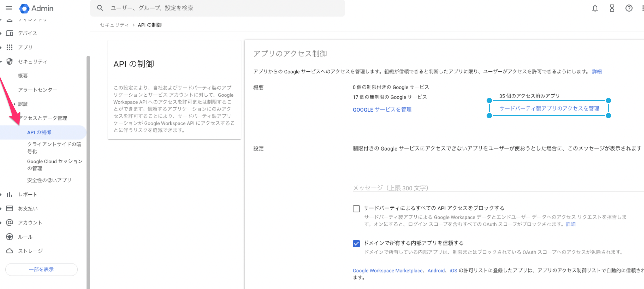Expand the 認証 submenu arrow
The height and width of the screenshot is (289, 644).
coord(15,104)
